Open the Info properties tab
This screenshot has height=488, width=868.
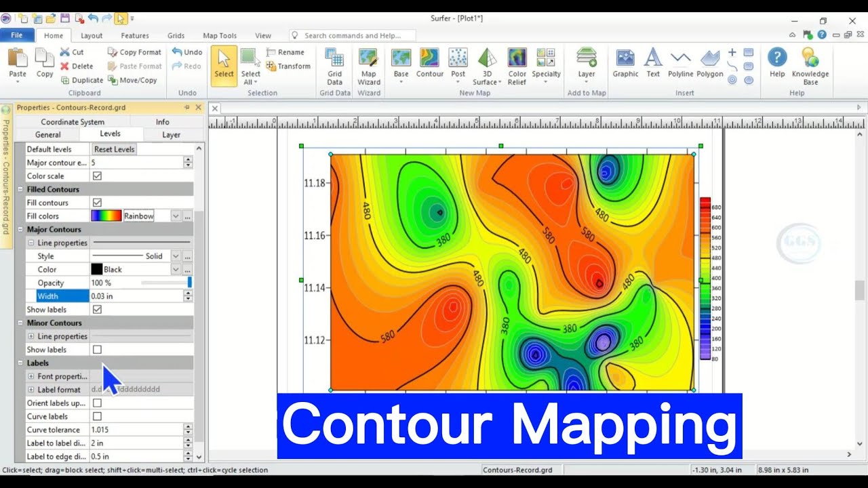pos(163,122)
